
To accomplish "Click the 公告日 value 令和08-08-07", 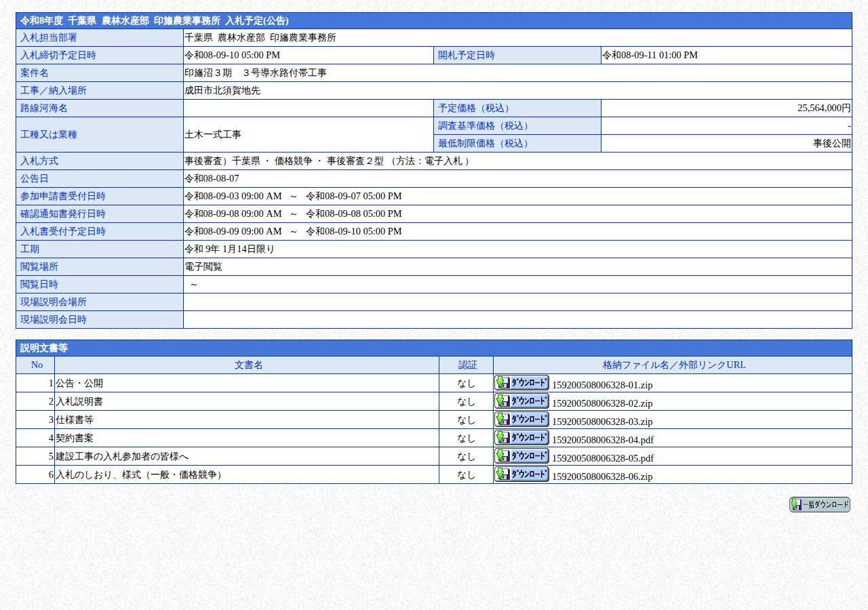I will [212, 179].
